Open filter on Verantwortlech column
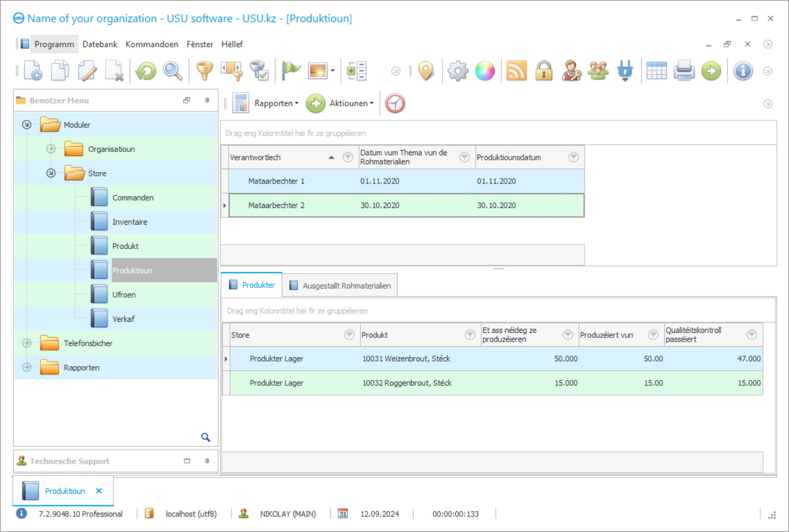The height and width of the screenshot is (532, 789). click(348, 158)
